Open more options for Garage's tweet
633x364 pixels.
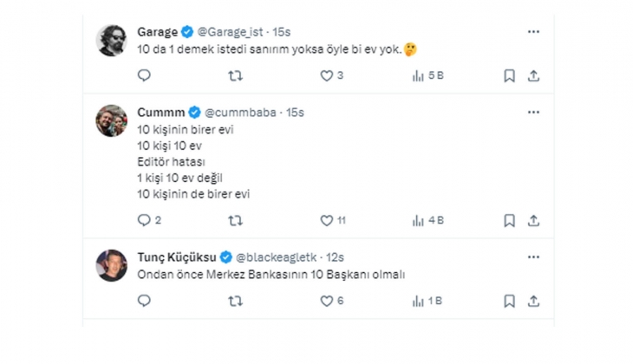(533, 31)
